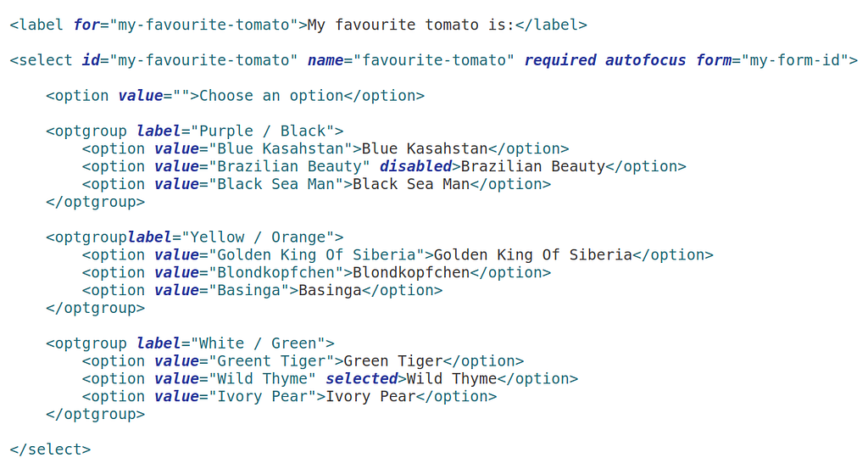868x469 pixels.
Task: Click the 'selected' attribute on Wild Thyme
Action: pyautogui.click(x=361, y=379)
